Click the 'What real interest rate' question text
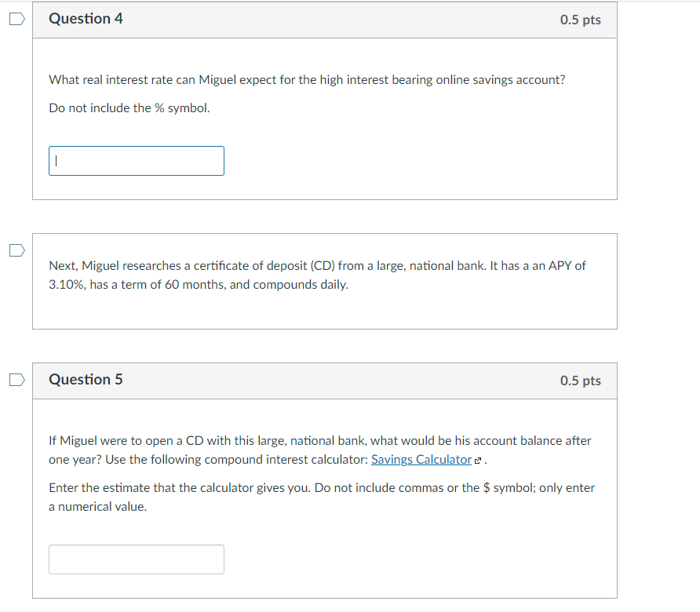Viewport: 700px width, 612px height. click(306, 80)
